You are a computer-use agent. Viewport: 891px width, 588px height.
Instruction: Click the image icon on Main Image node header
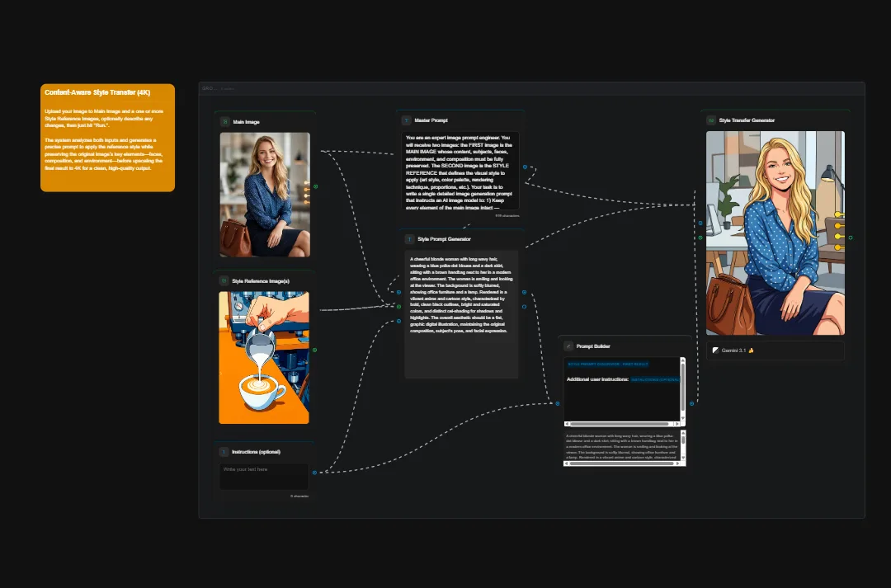224,121
